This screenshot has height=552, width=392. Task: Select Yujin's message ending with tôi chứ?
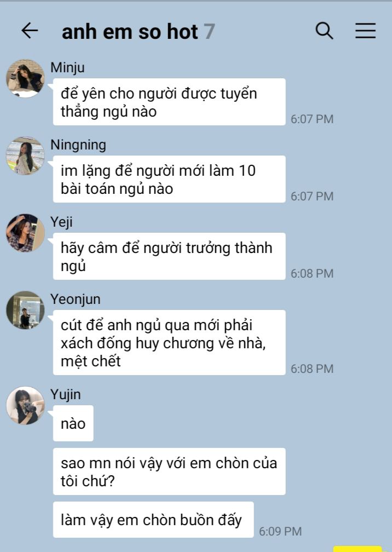(169, 472)
